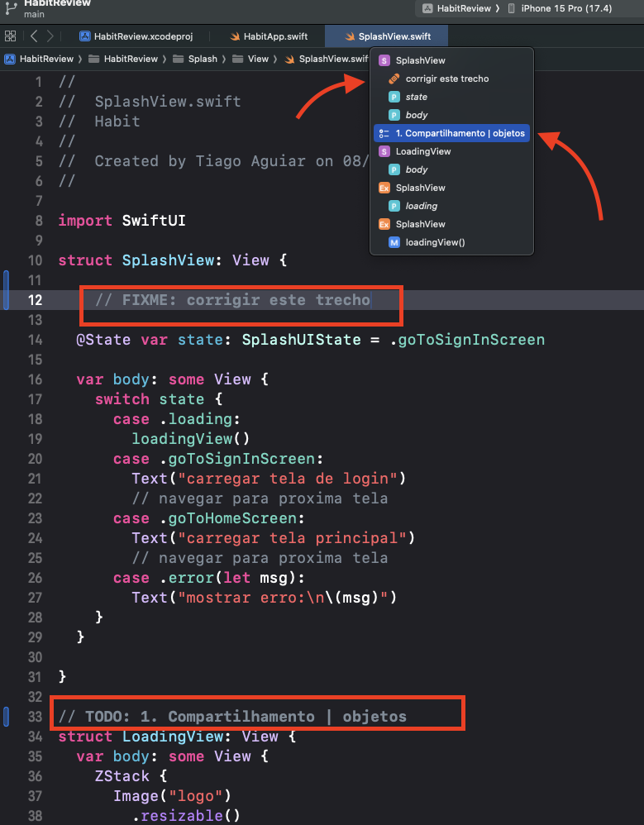Click 'TODO: 1. Compartilhamento | objetos' comment
644x825 pixels.
pos(232,717)
